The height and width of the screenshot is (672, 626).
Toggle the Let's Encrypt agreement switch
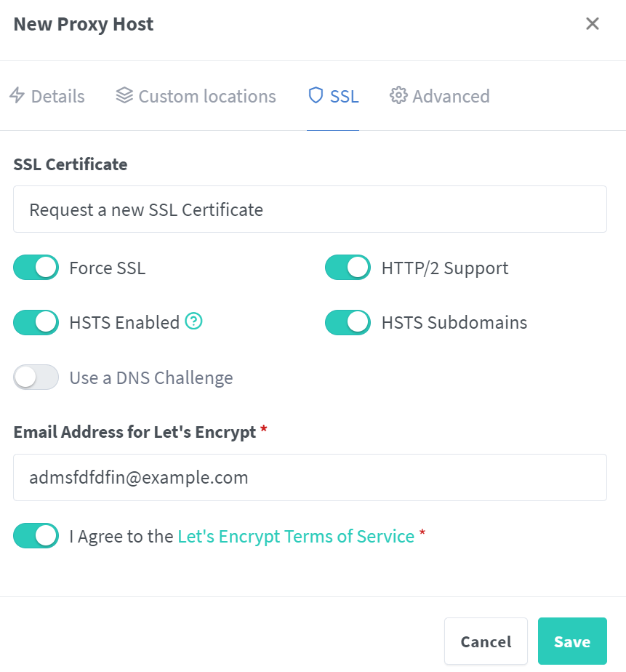point(36,536)
